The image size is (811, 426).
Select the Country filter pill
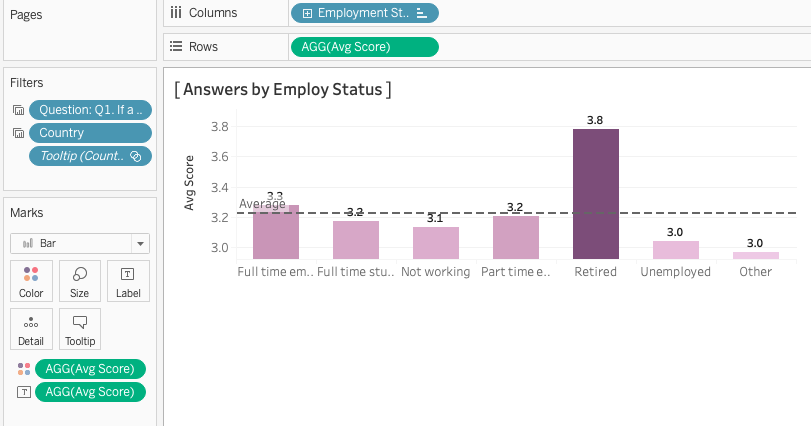click(x=90, y=133)
